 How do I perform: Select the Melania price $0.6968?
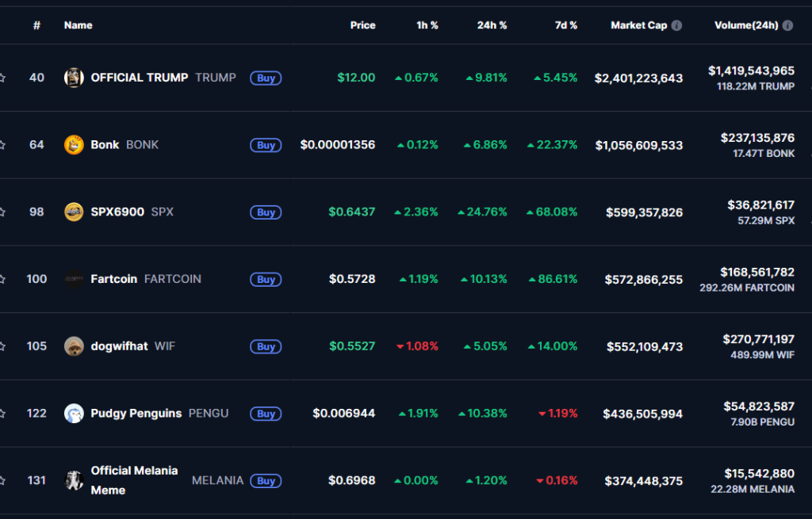(351, 481)
